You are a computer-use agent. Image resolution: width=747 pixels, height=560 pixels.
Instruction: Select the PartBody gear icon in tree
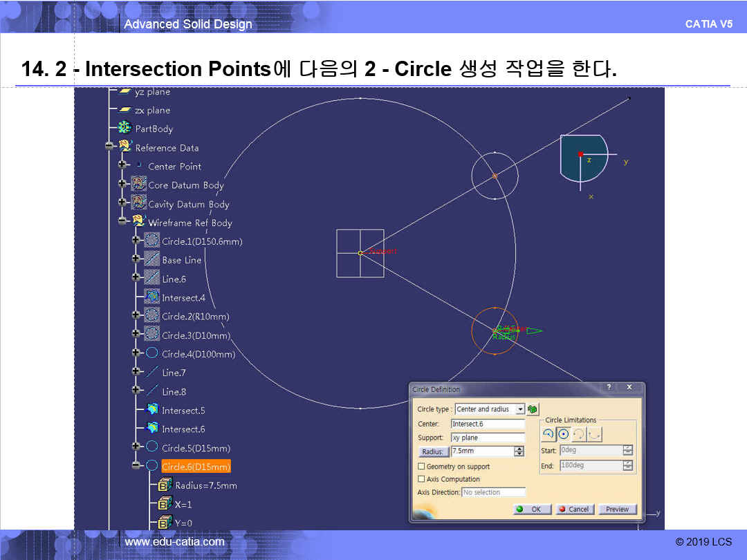tap(124, 128)
